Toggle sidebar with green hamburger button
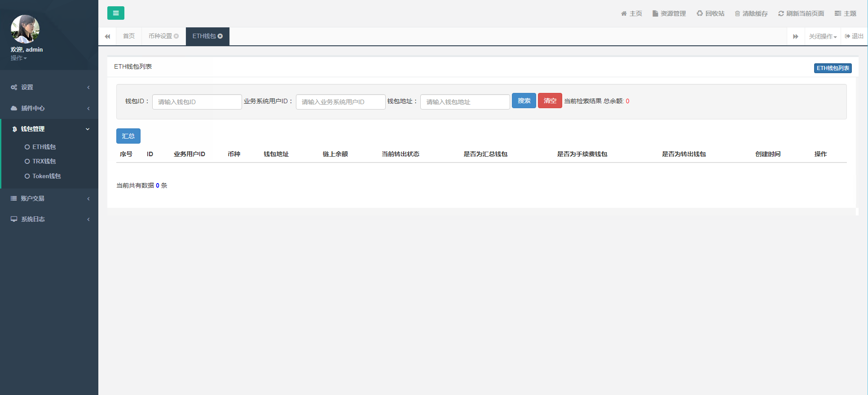This screenshot has height=395, width=868. [x=116, y=13]
